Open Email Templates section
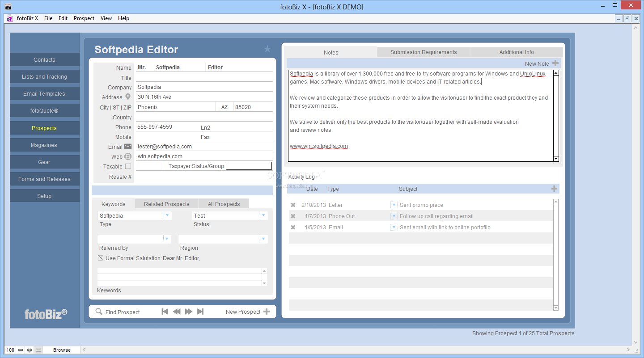Image resolution: width=644 pixels, height=358 pixels. coord(44,94)
